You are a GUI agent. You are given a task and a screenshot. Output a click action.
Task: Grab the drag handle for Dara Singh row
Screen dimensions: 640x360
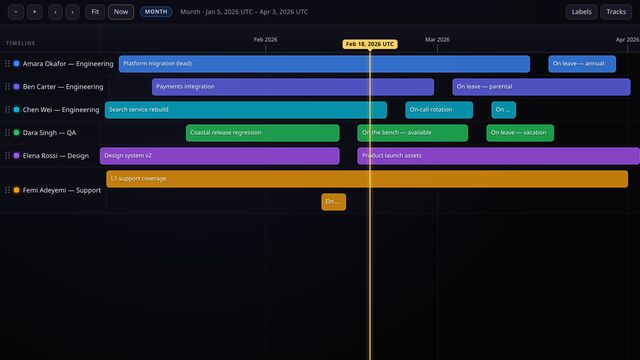tap(7, 133)
